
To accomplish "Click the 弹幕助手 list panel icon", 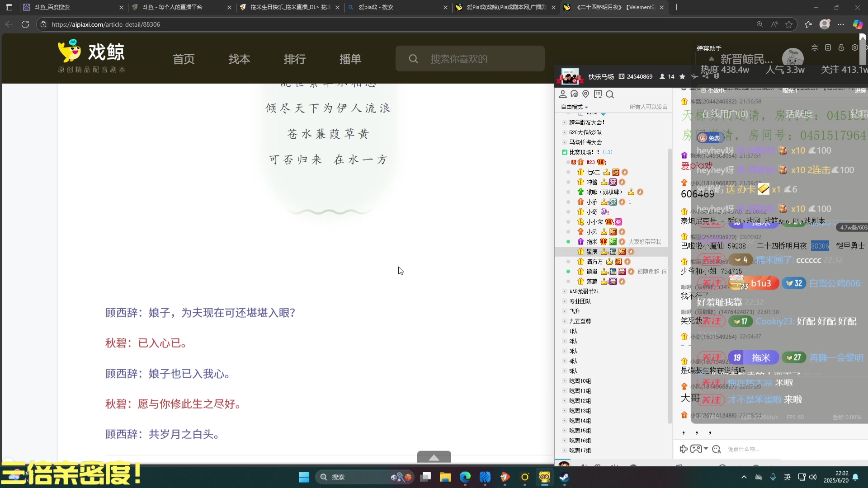I will coord(828,47).
